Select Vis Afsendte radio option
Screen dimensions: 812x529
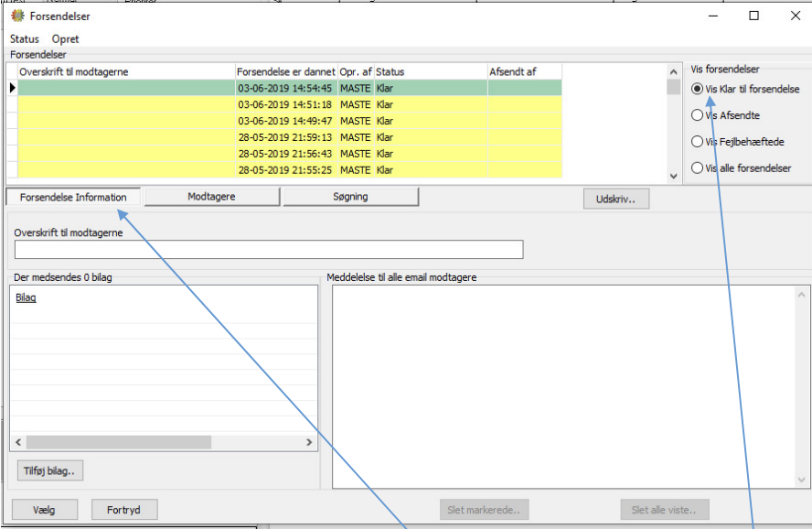pos(697,115)
